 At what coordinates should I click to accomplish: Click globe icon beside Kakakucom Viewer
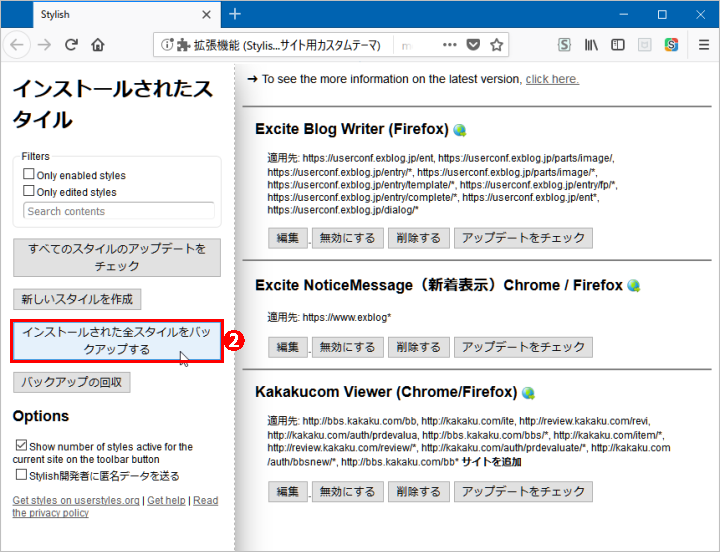pyautogui.click(x=529, y=393)
